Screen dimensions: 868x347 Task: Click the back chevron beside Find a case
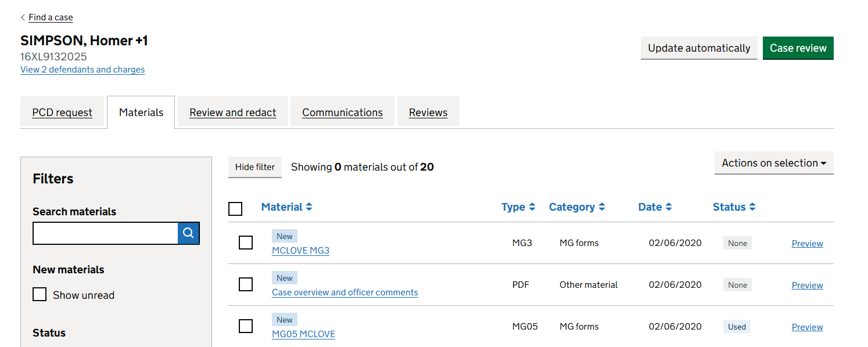[23, 17]
